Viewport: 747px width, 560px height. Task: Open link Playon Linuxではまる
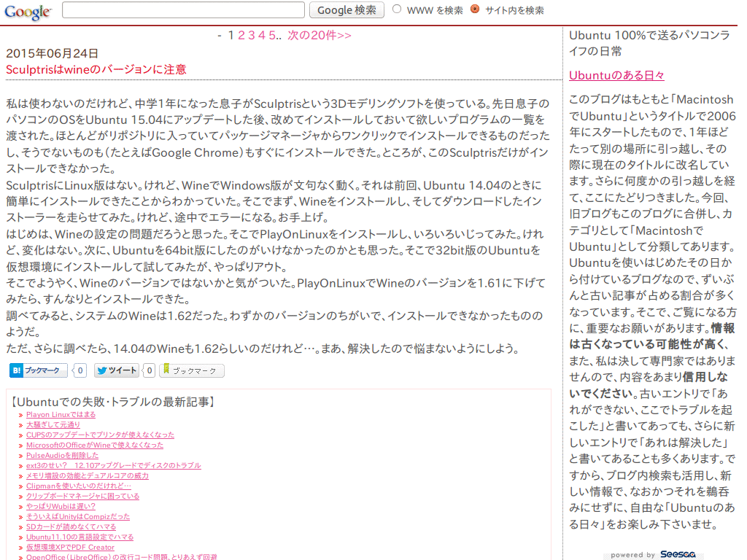coord(61,415)
